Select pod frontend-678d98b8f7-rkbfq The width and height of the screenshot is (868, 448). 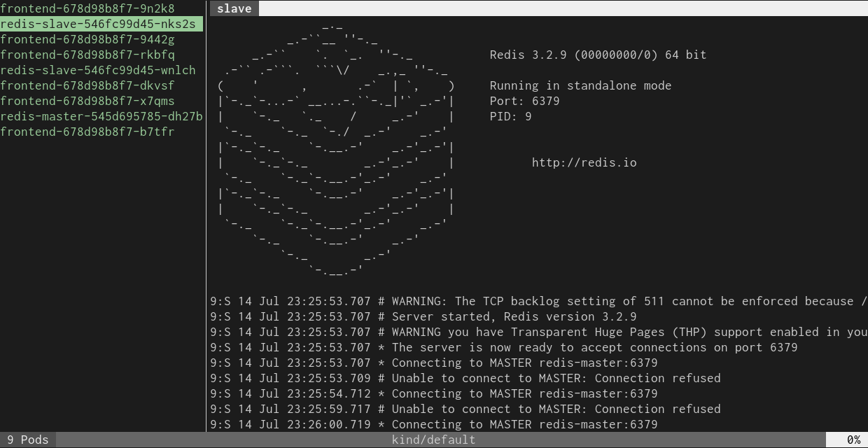(x=85, y=55)
